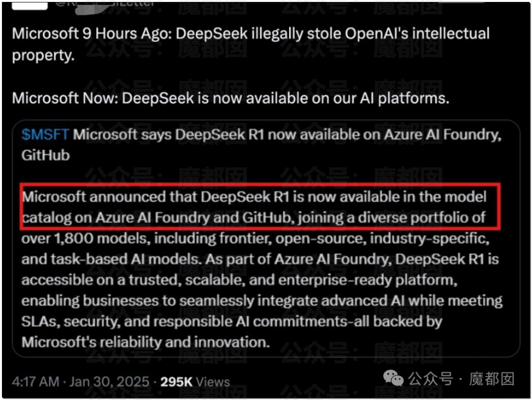Viewport: 532px width, 400px height.
Task: Click the white profile avatar at top
Action: [30, 6]
